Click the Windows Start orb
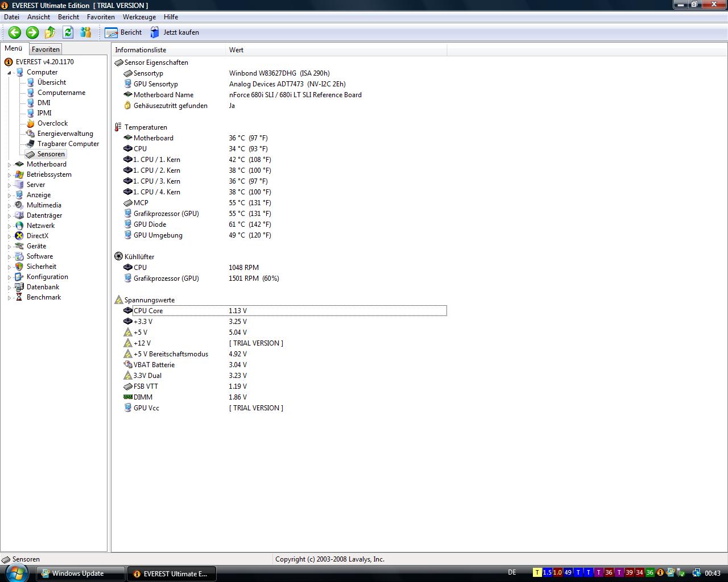Image resolution: width=728 pixels, height=582 pixels. click(17, 572)
